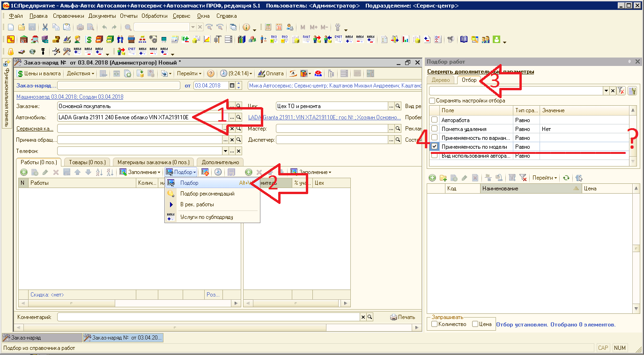Open the Действия dropdown in the order toolbar
The width and height of the screenshot is (644, 355).
pos(80,73)
